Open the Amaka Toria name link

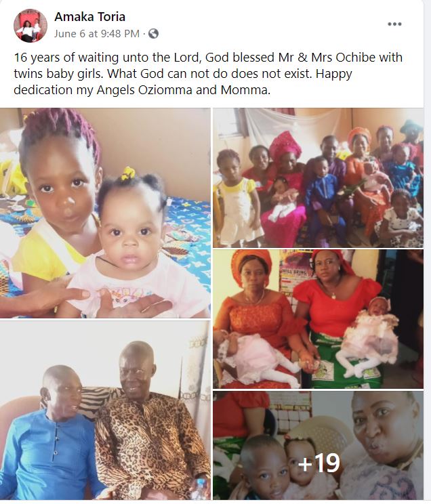[x=89, y=17]
